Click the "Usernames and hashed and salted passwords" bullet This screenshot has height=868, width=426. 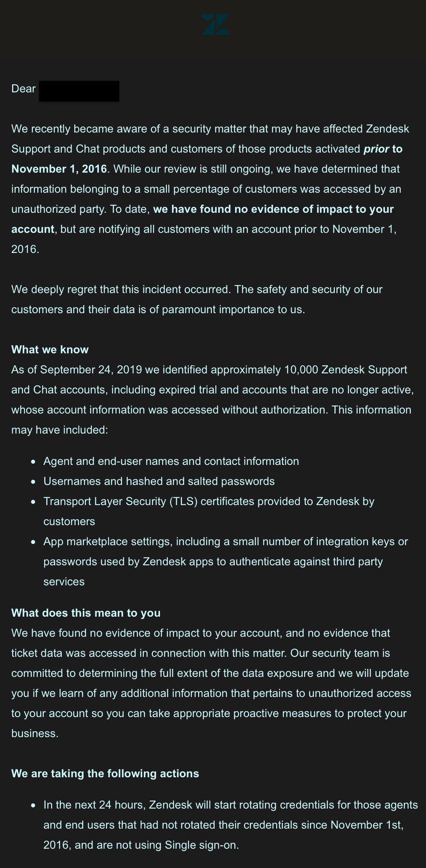click(x=159, y=481)
